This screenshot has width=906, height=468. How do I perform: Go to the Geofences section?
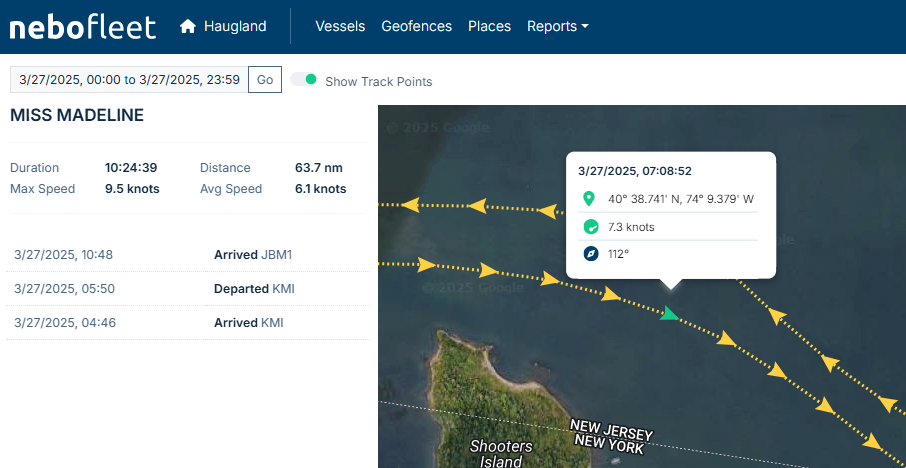pyautogui.click(x=416, y=27)
